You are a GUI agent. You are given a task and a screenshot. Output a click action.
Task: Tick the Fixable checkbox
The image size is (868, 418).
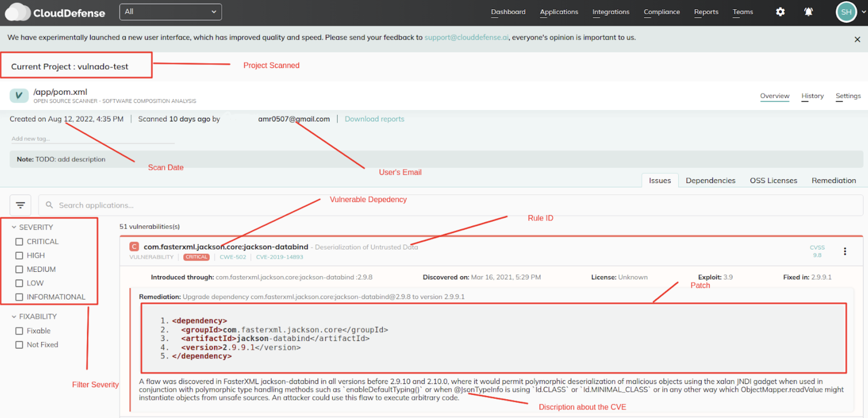pos(19,331)
